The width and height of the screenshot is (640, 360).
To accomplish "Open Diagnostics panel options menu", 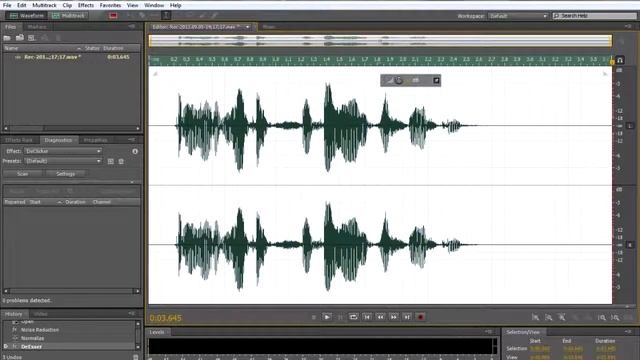I will click(x=131, y=140).
